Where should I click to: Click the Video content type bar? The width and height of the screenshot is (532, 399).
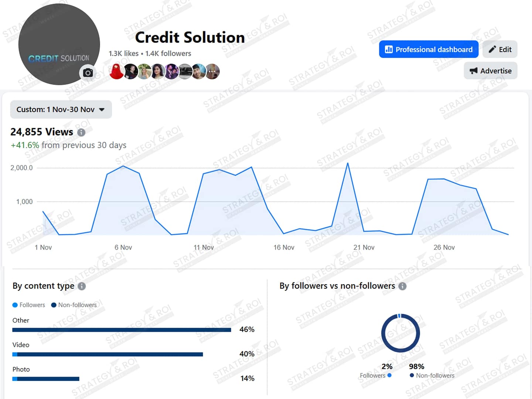pyautogui.click(x=108, y=354)
